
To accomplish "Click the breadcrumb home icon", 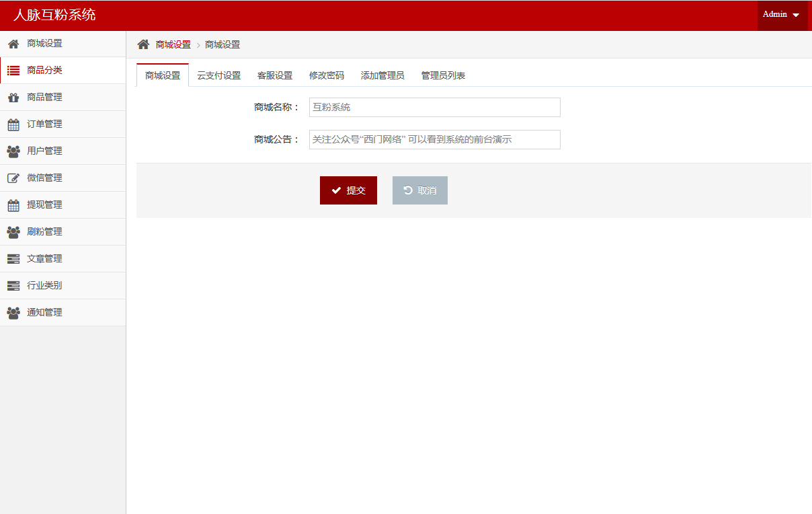I will coord(143,44).
